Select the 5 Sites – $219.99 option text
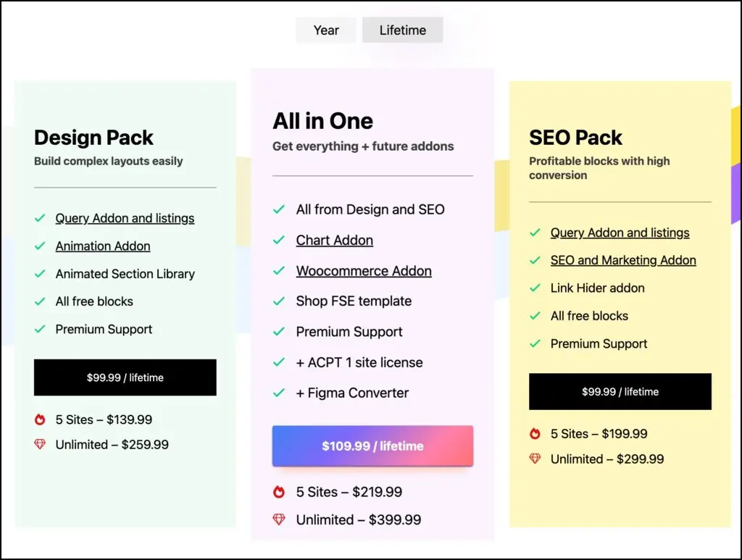This screenshot has width=742, height=560. click(349, 492)
